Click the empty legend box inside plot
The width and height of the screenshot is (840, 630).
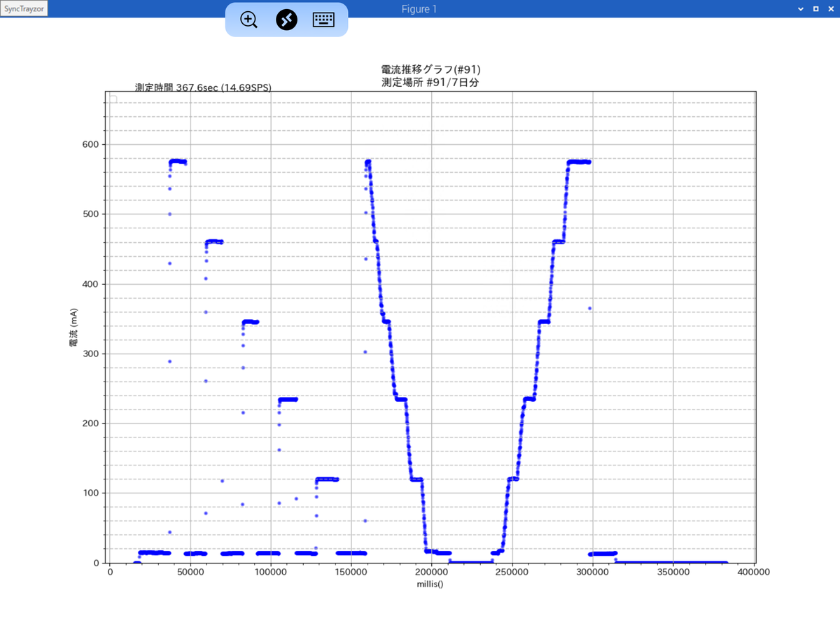[112, 99]
